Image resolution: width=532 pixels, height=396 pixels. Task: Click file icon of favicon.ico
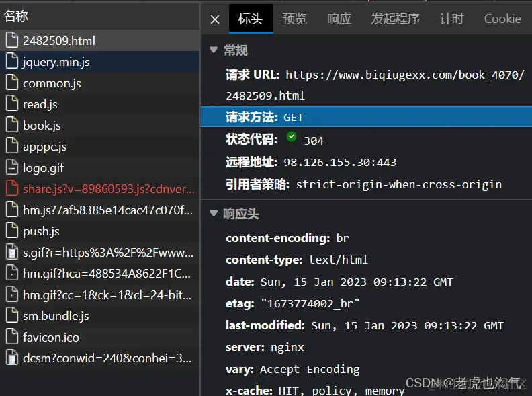12,337
